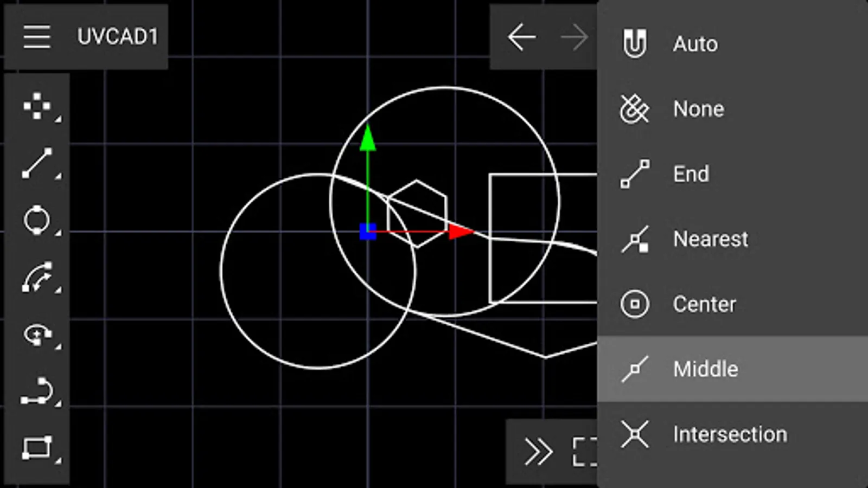
Task: Select the Polyline drawing tool
Action: tap(37, 391)
